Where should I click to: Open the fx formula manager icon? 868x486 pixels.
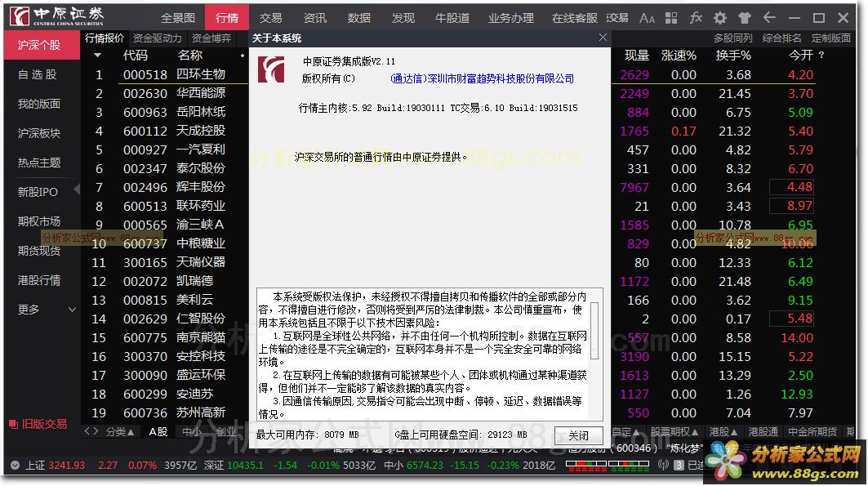695,18
